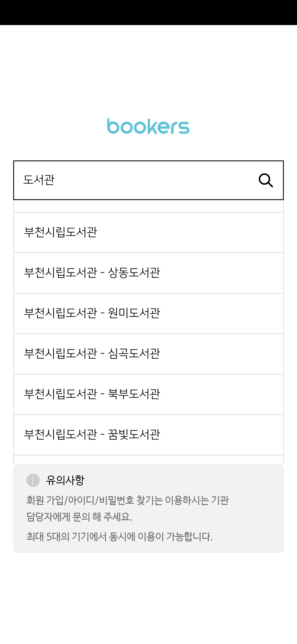Choose 부천시립도서관 - 상동도서관
This screenshot has width=297, height=644.
148,273
